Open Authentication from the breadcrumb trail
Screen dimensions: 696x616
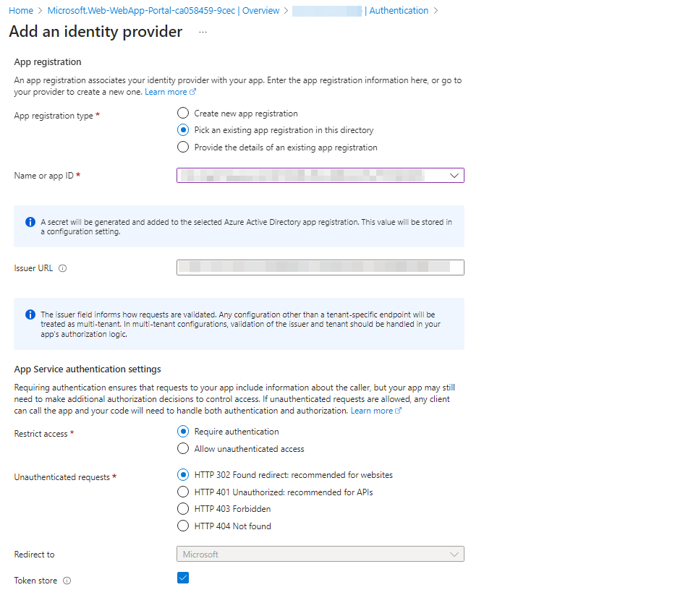(399, 10)
